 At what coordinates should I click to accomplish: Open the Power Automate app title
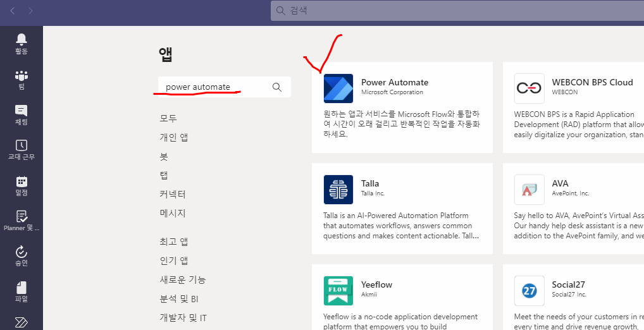coord(395,82)
